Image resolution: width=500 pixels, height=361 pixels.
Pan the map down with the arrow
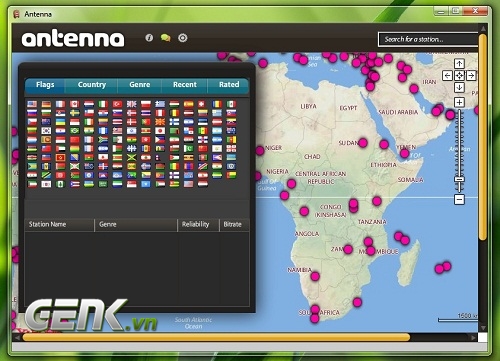(x=459, y=88)
